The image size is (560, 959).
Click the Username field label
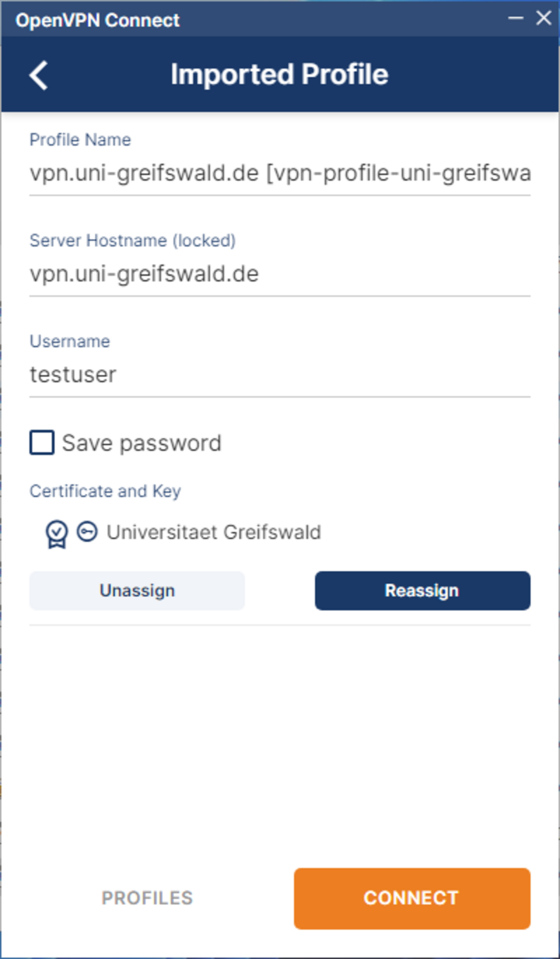pos(70,341)
